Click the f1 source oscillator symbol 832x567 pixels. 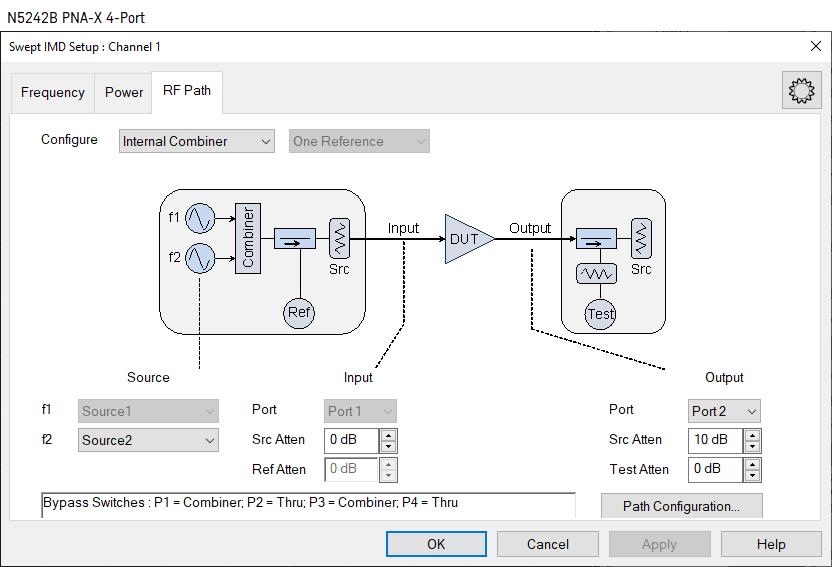tap(199, 217)
